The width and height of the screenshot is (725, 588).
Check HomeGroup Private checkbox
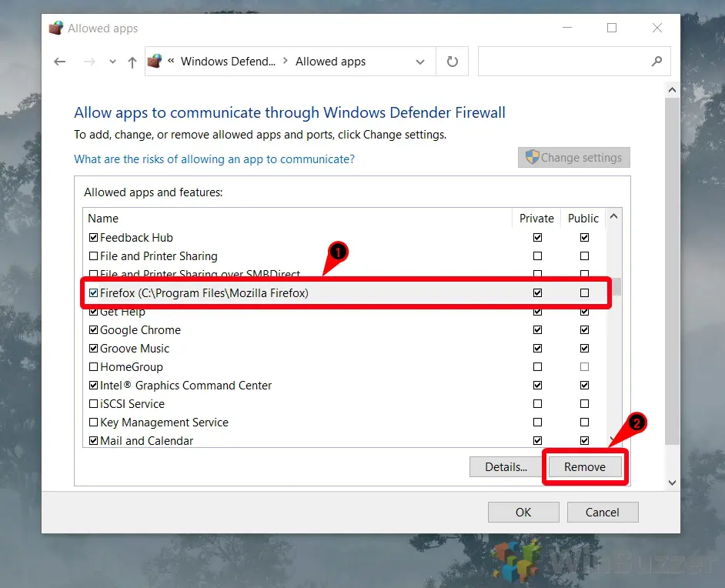coord(537,367)
